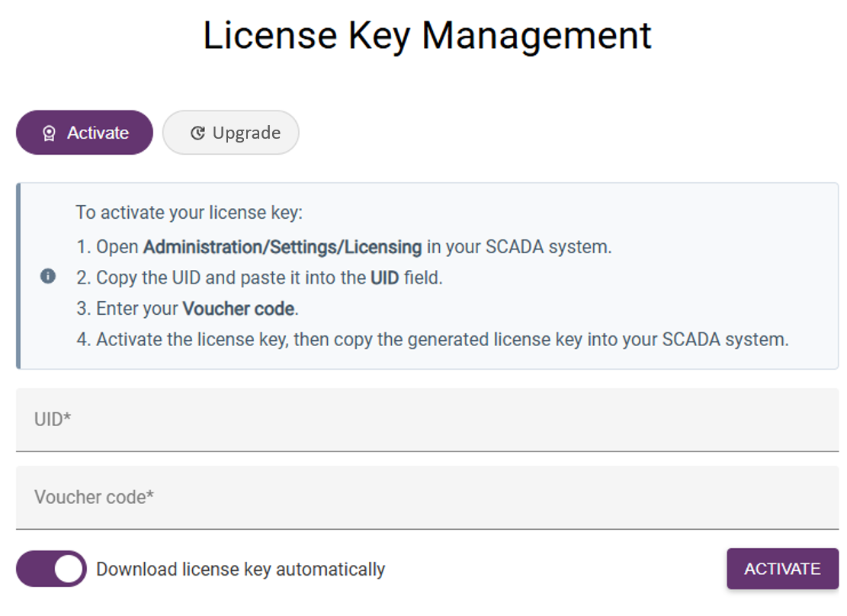
Task: Click step 4 instruction about generated license key
Action: (x=432, y=339)
